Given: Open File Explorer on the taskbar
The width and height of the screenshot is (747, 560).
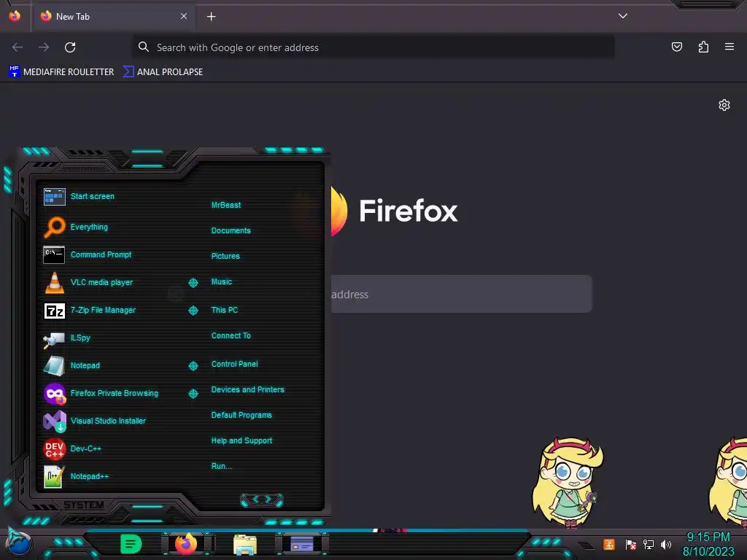Looking at the screenshot, I should click(x=245, y=545).
